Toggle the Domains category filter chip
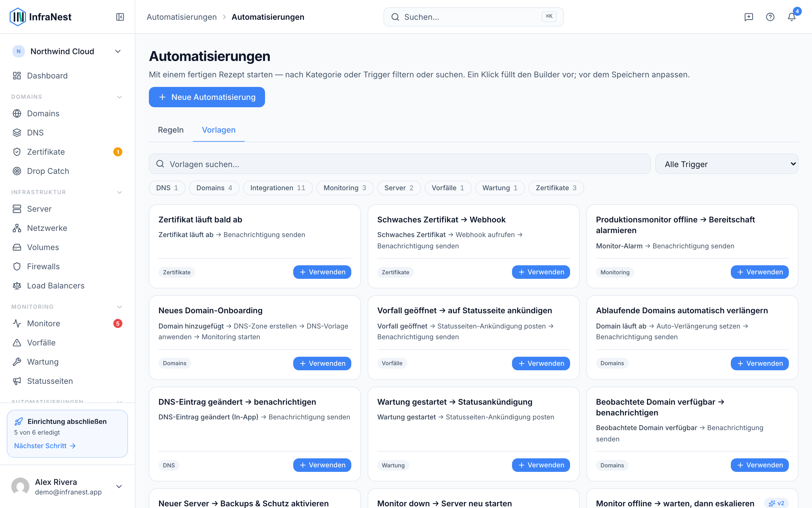 click(x=214, y=188)
